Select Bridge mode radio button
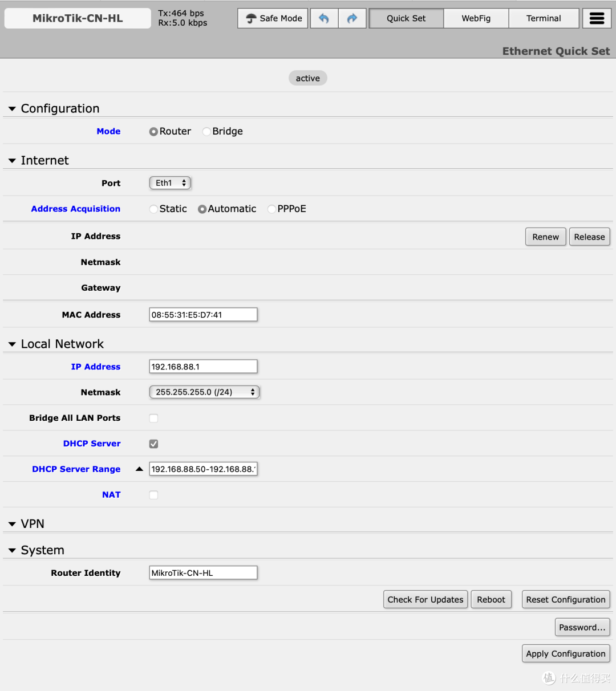This screenshot has height=691, width=616. click(x=206, y=132)
